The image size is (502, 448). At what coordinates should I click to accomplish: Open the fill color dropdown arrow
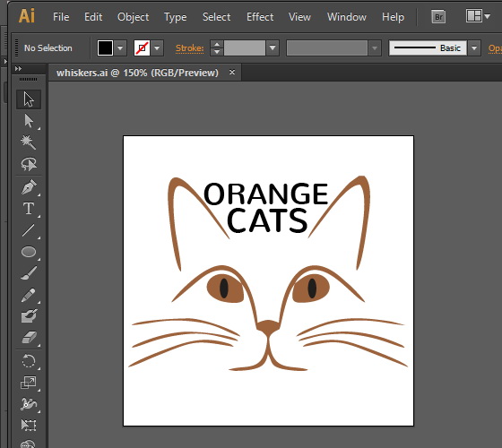coord(120,48)
